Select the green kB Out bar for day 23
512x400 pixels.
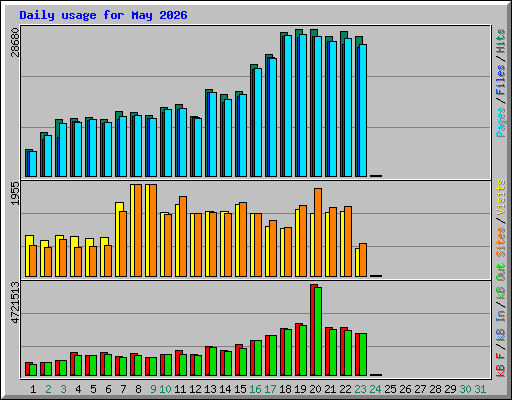(363, 354)
